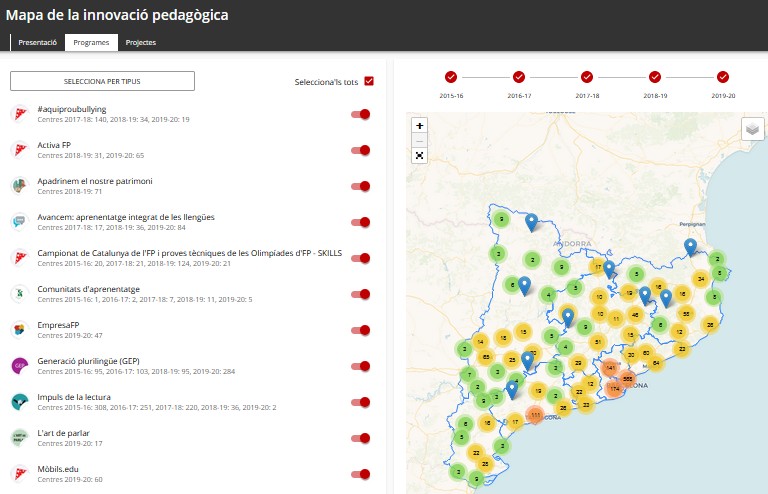This screenshot has width=768, height=494.
Task: Disable the Activa FP toggle
Action: 361,150
